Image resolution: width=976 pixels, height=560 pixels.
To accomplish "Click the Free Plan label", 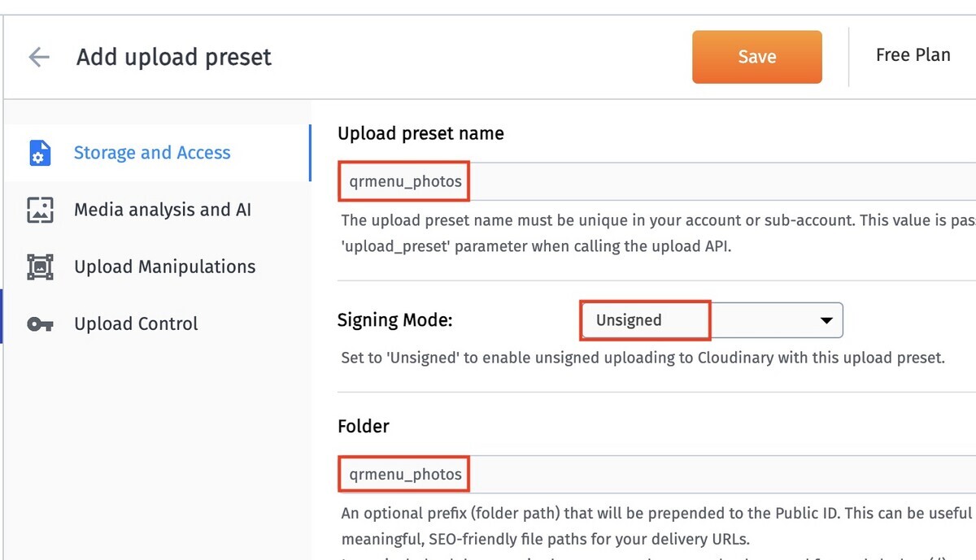I will (913, 55).
